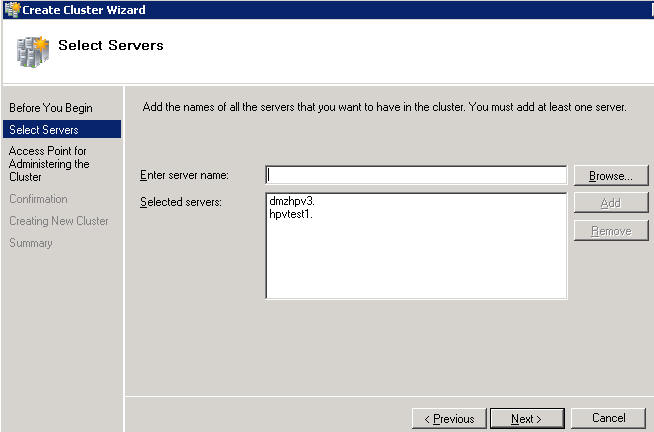Click empty area of Selected servers list
The width and height of the screenshot is (654, 432).
416,263
